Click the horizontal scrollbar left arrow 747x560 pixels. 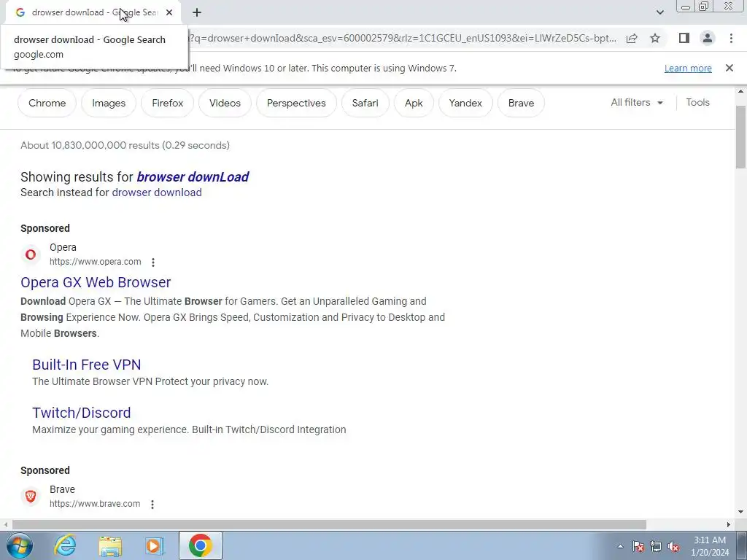tap(5, 525)
